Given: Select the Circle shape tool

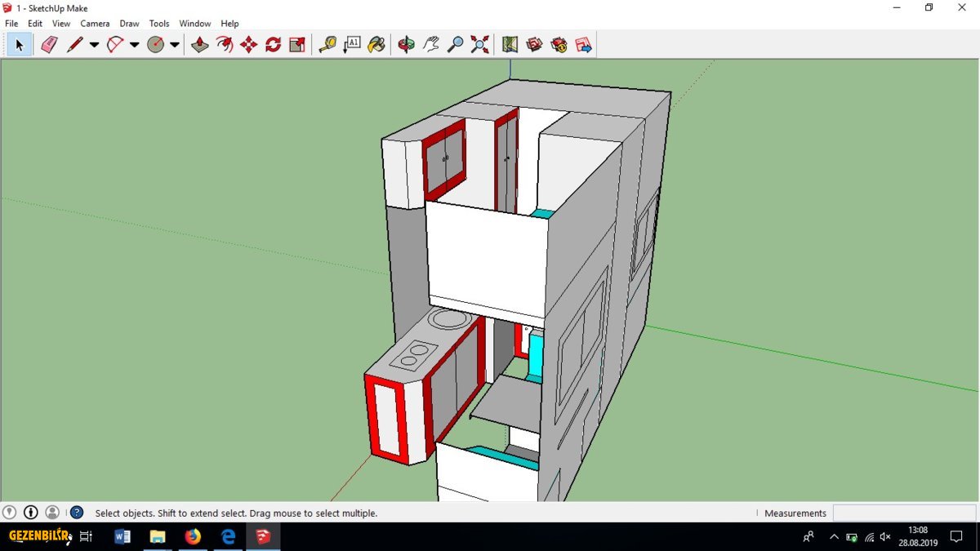Looking at the screenshot, I should tap(156, 45).
